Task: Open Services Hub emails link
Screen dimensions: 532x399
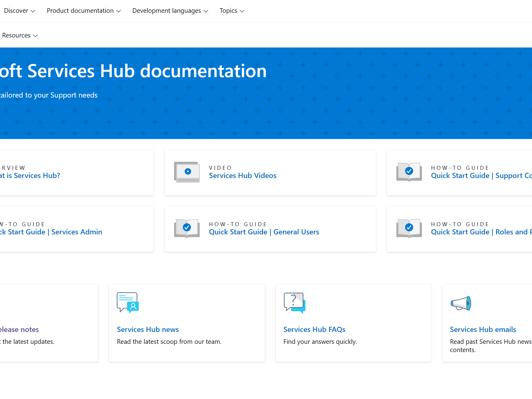Action: tap(483, 330)
